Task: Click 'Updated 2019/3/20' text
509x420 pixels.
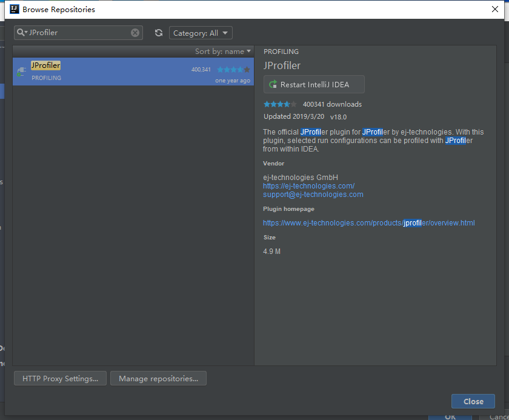Action: pyautogui.click(x=294, y=116)
